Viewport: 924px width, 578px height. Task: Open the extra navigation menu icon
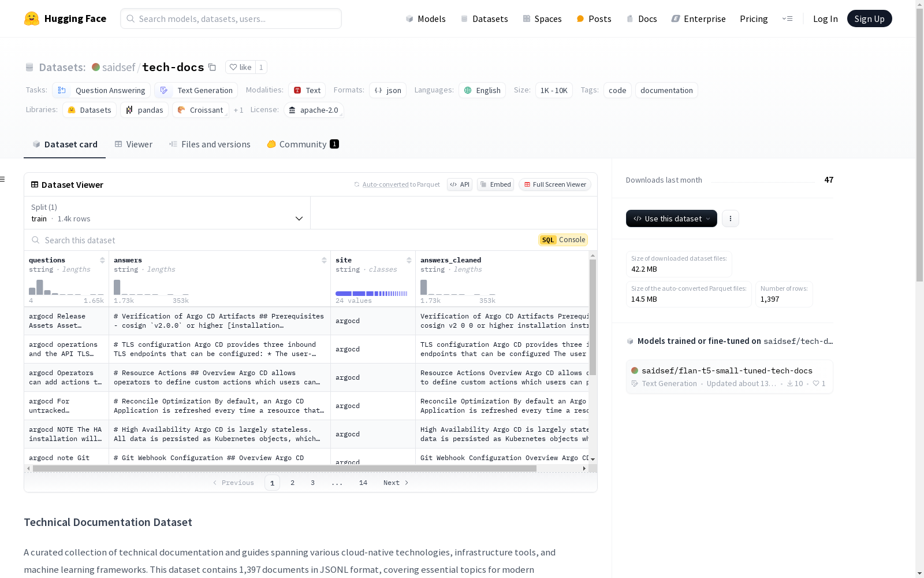tap(788, 18)
